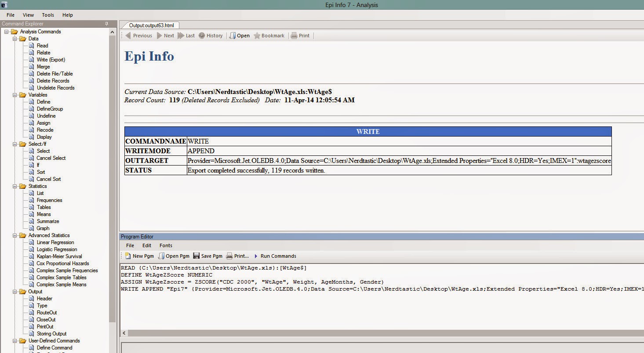The width and height of the screenshot is (644, 353).
Task: Collapse the Select/If folder node
Action: pos(15,144)
